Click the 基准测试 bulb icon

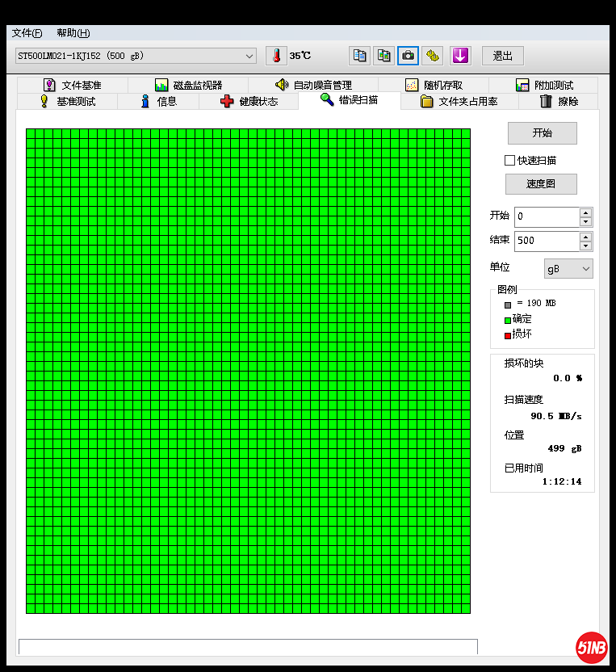tap(44, 101)
